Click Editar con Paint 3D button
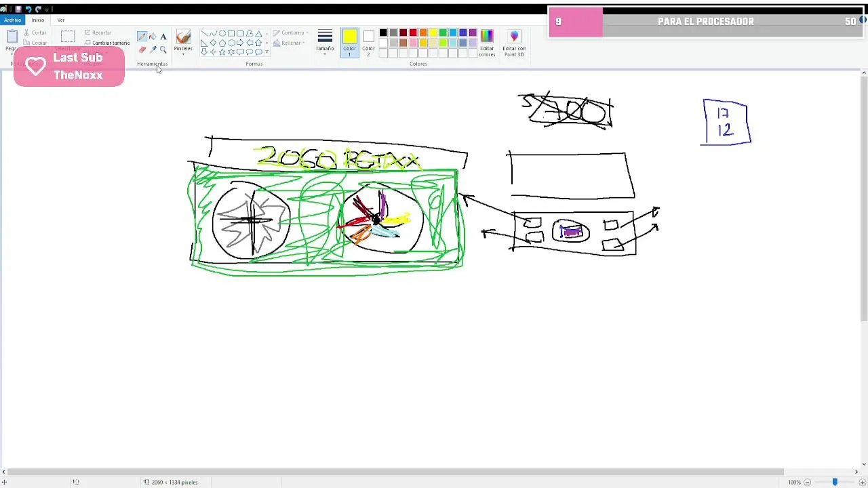 tap(514, 43)
